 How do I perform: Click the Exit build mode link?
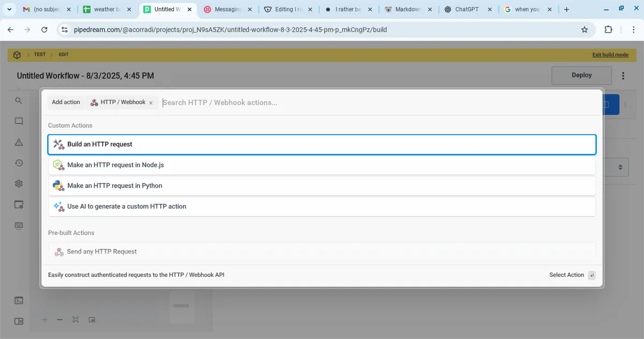[610, 55]
